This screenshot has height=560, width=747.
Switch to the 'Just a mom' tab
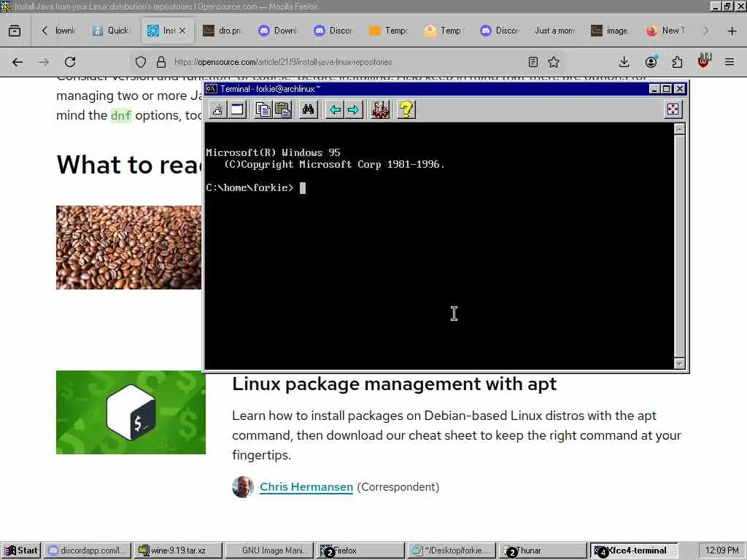coord(554,31)
